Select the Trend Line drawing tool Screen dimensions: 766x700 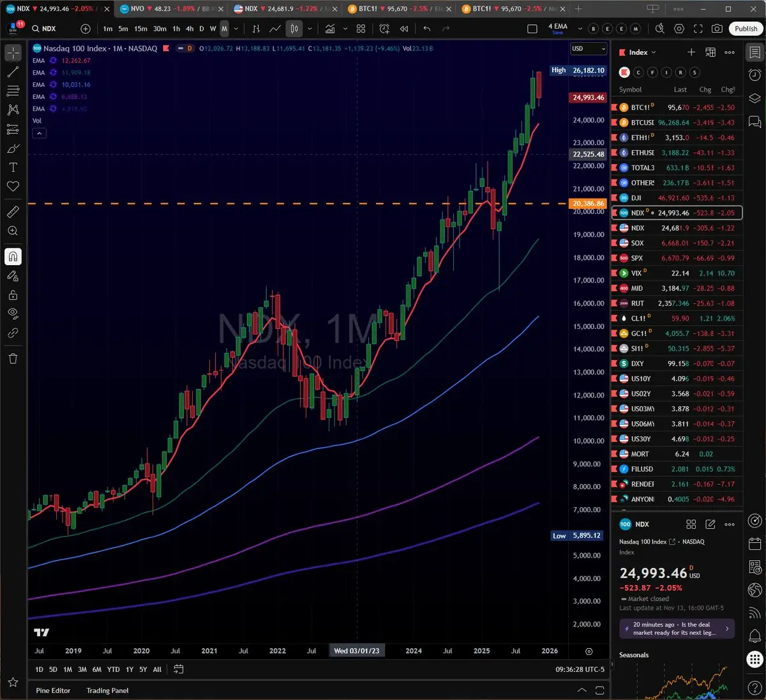13,72
